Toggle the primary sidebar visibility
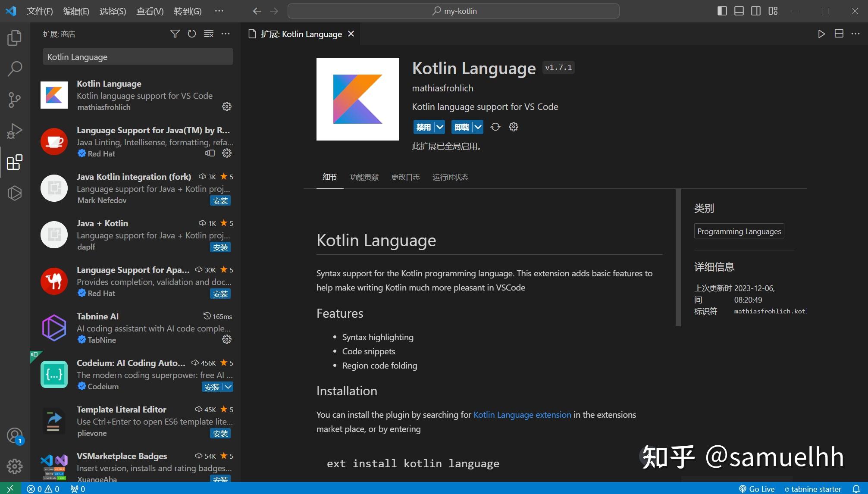 (721, 11)
